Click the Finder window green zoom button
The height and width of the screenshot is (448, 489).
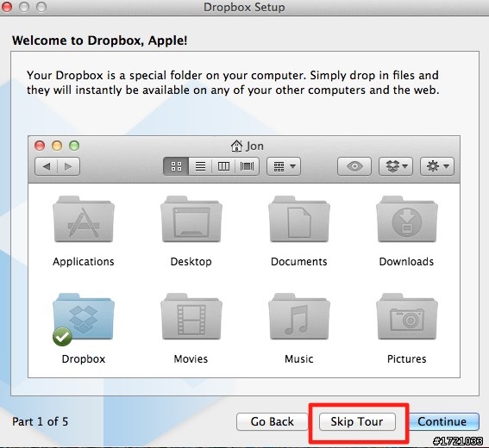74,146
